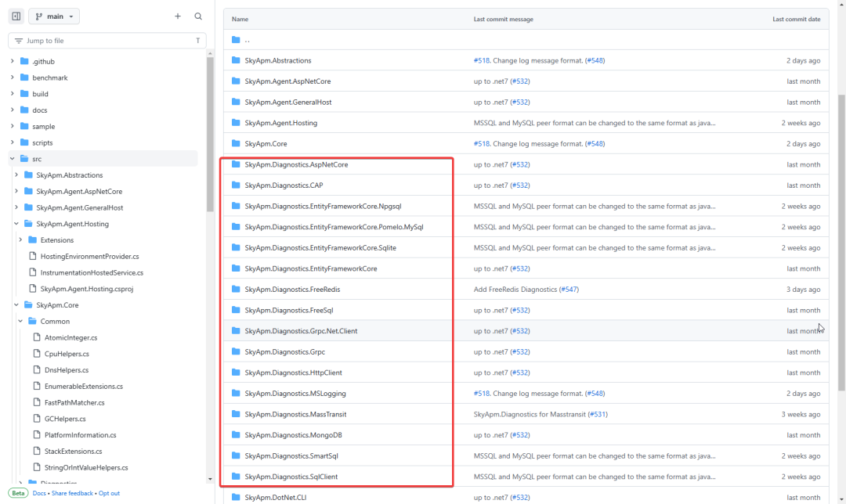Click the Docs link in the footer

coord(39,493)
